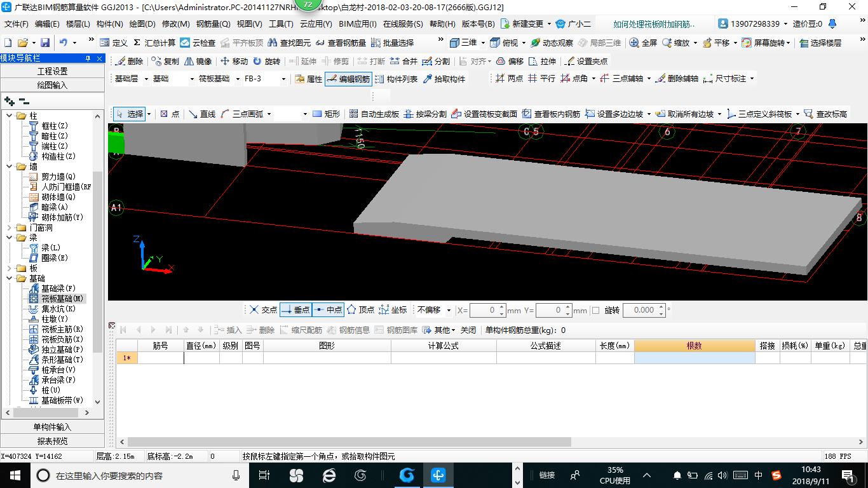The image size is (868, 488).
Task: Click the X coordinate input field
Action: pos(488,310)
